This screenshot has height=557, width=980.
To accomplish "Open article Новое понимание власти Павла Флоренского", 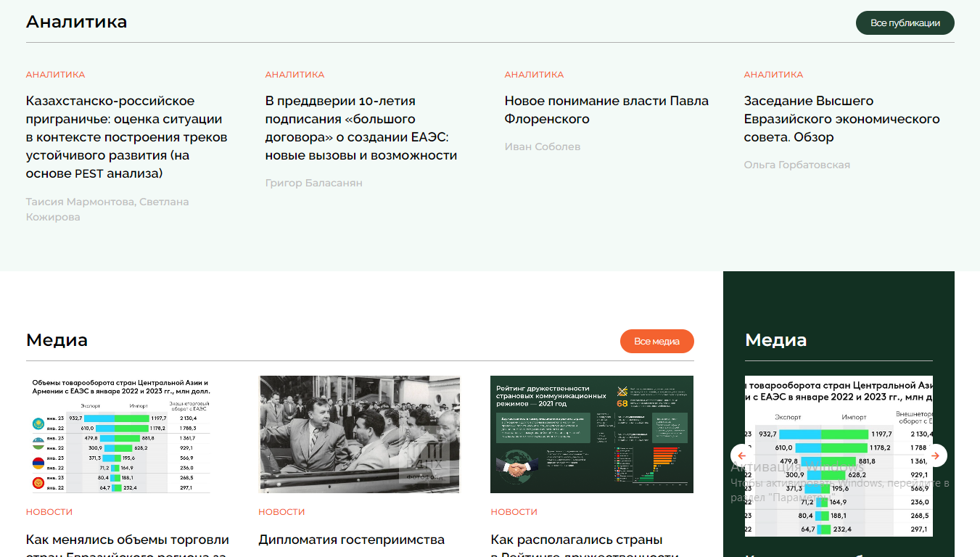I will (x=606, y=110).
